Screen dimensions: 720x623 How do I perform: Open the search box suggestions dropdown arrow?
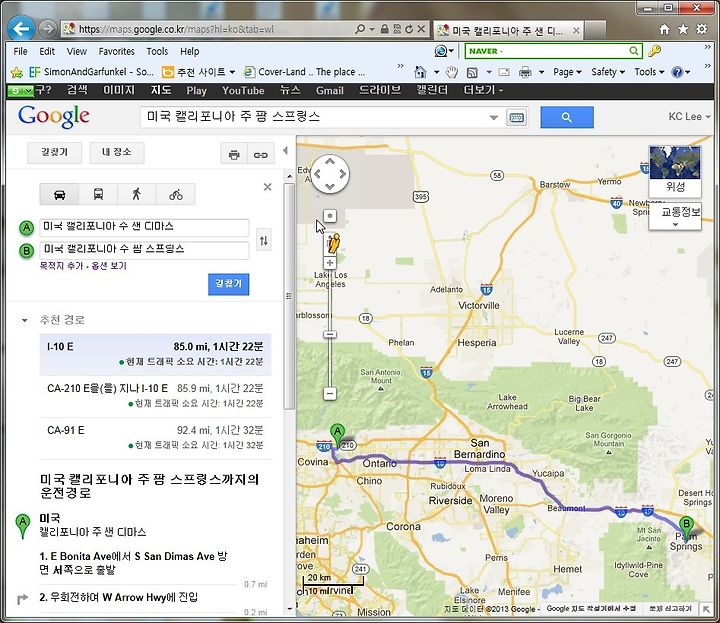494,118
